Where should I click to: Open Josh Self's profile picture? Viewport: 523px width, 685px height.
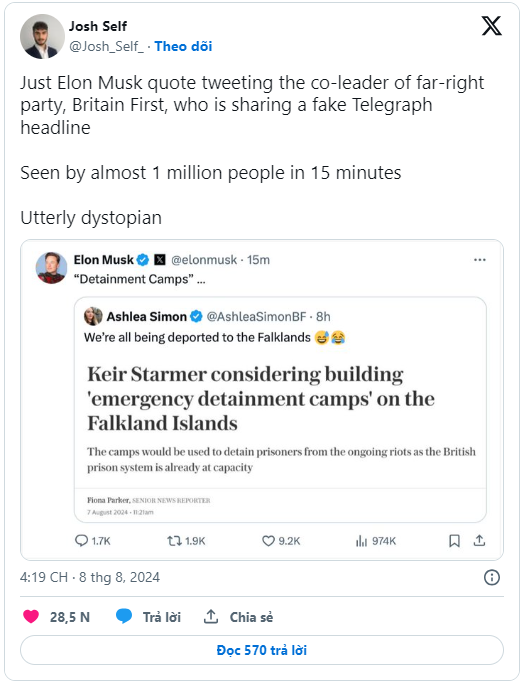click(42, 36)
